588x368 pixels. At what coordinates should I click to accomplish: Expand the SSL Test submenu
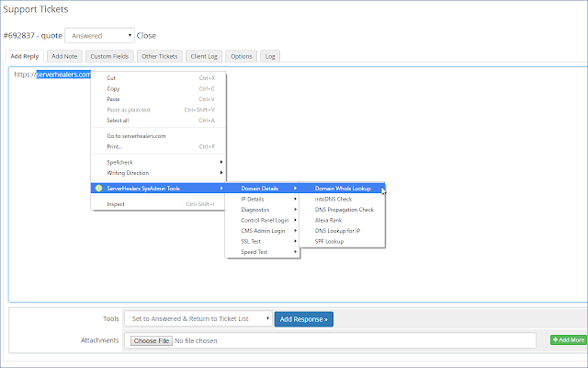click(262, 241)
